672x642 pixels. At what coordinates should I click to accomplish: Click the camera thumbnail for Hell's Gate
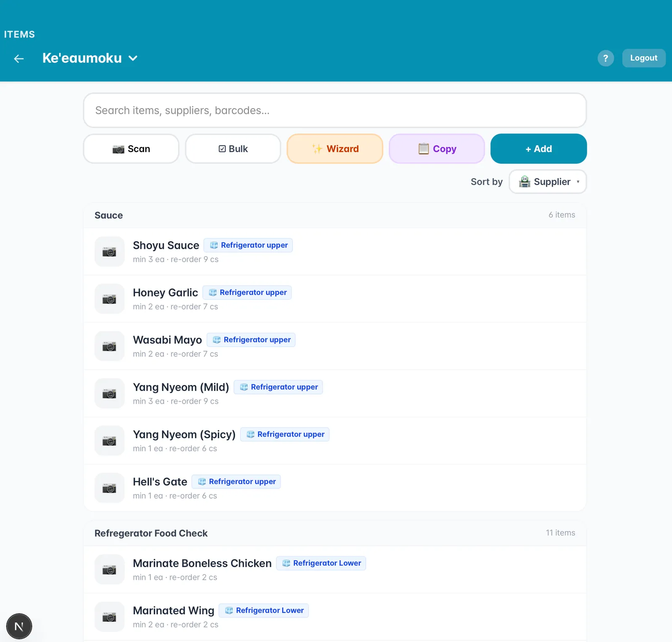(110, 488)
